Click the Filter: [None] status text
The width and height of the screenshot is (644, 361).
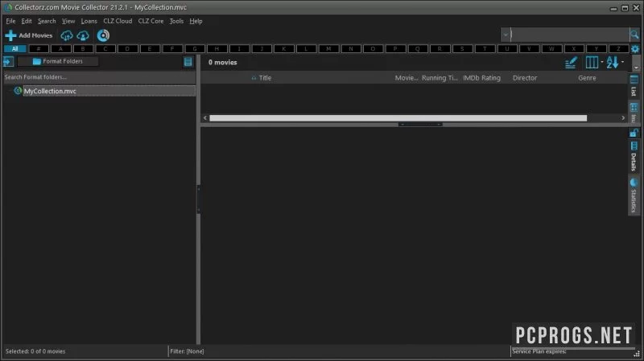point(187,351)
